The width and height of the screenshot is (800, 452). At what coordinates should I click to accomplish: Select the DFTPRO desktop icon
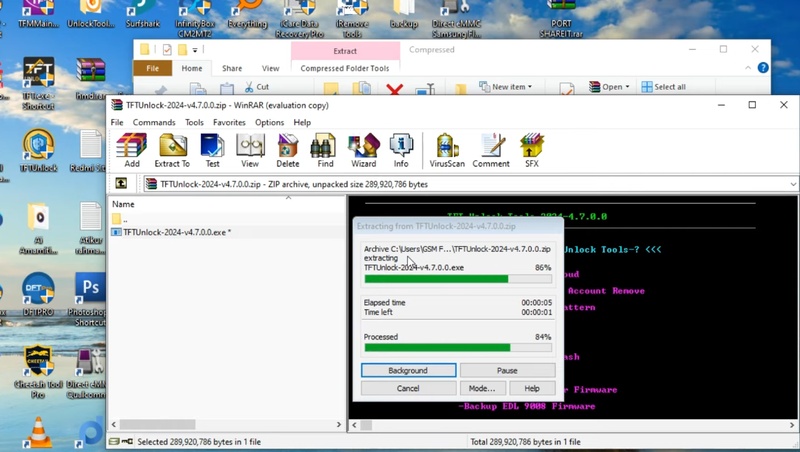click(38, 294)
